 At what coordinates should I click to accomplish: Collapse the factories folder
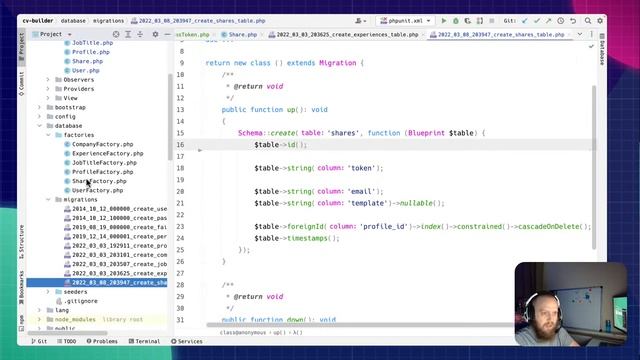pyautogui.click(x=48, y=135)
